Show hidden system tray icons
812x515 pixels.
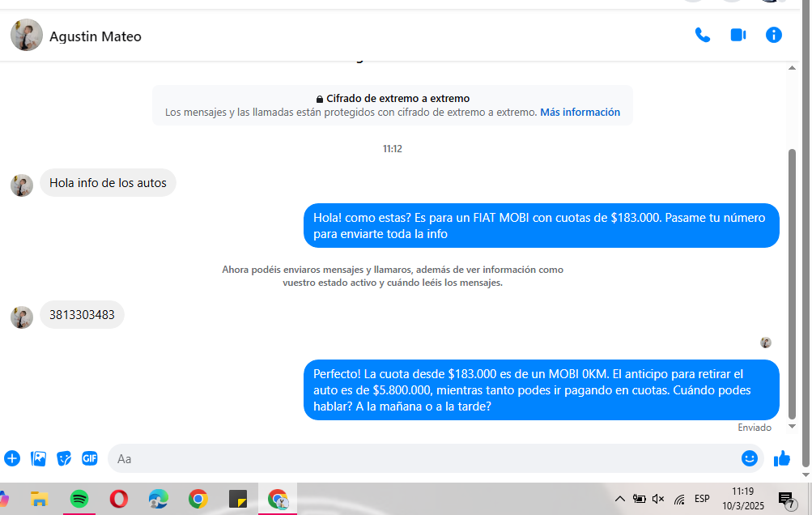click(619, 499)
